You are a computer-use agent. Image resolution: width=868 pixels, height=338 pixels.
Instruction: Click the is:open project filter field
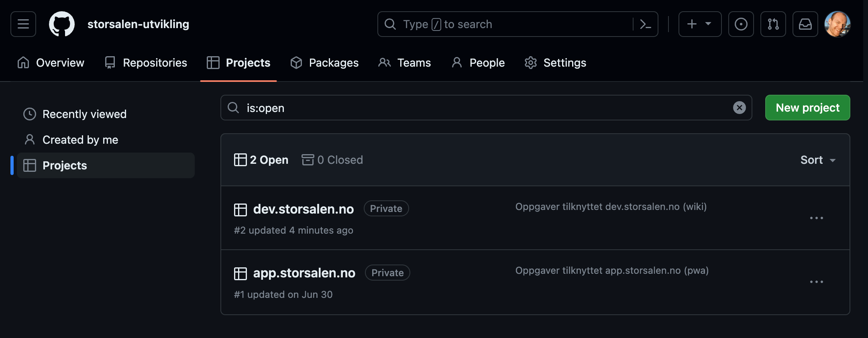click(x=486, y=108)
